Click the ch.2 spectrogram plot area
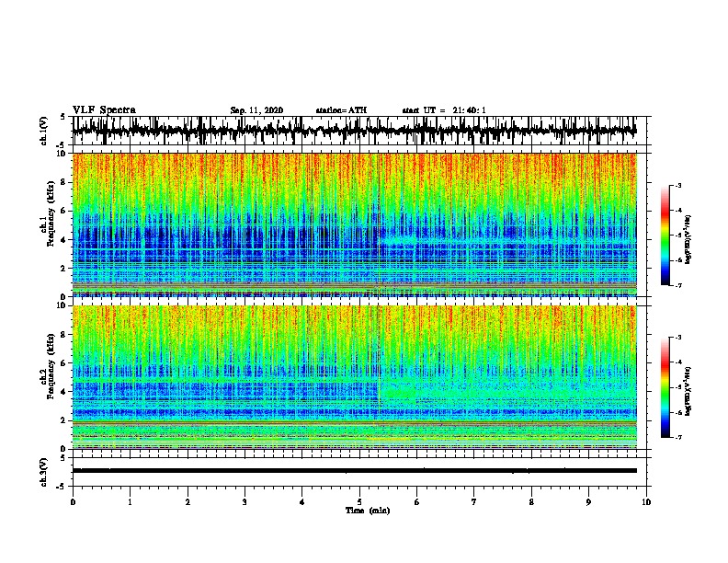The height and width of the screenshot is (563, 728). point(355,377)
